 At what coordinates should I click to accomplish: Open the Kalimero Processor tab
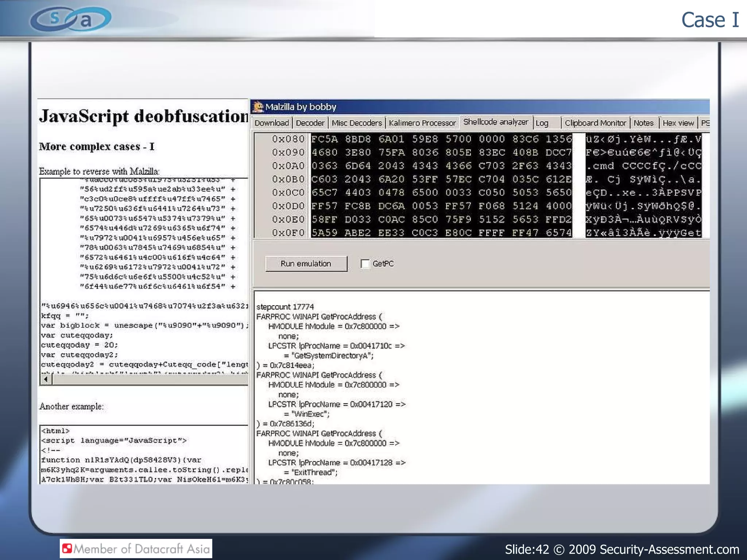coord(422,123)
